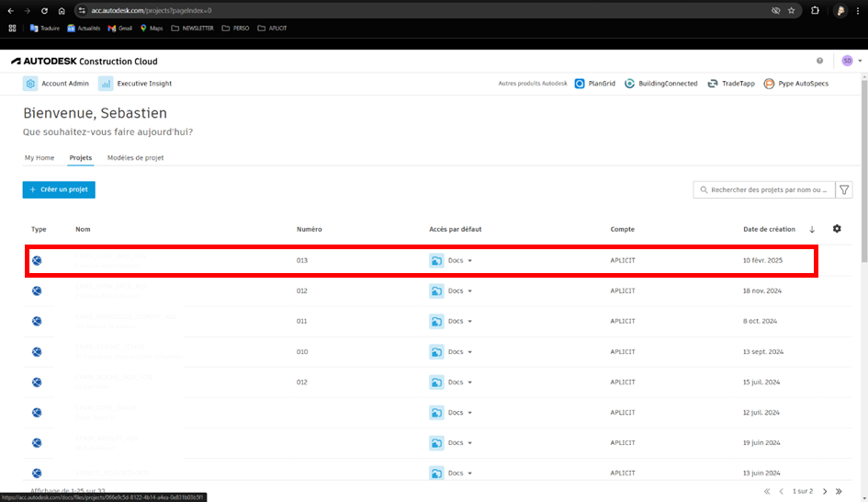Click the globe icon of project 013
Viewport: 868px width, 502px height.
point(37,260)
